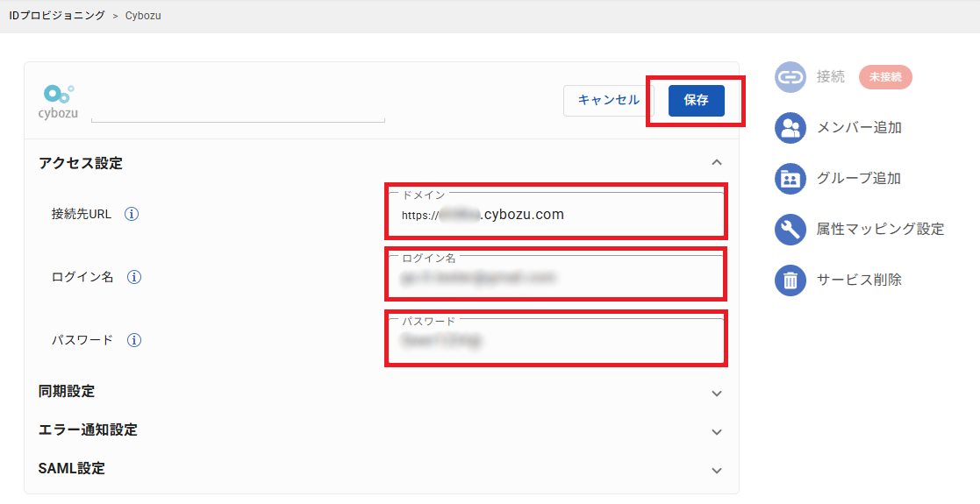Click the SAML設定 heading
The height and width of the screenshot is (504, 980).
coord(72,468)
